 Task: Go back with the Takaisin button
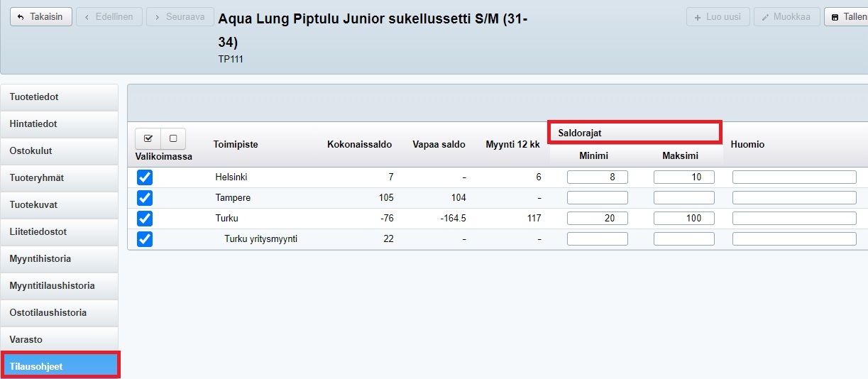(x=40, y=16)
